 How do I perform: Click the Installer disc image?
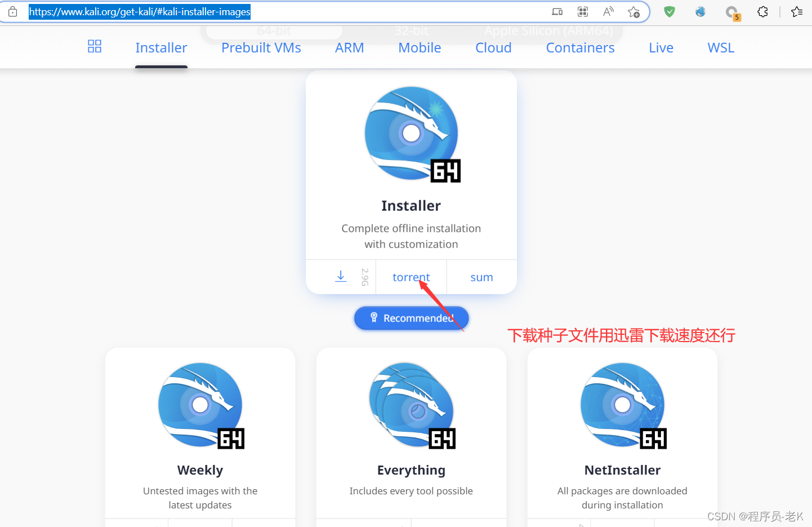pyautogui.click(x=412, y=134)
